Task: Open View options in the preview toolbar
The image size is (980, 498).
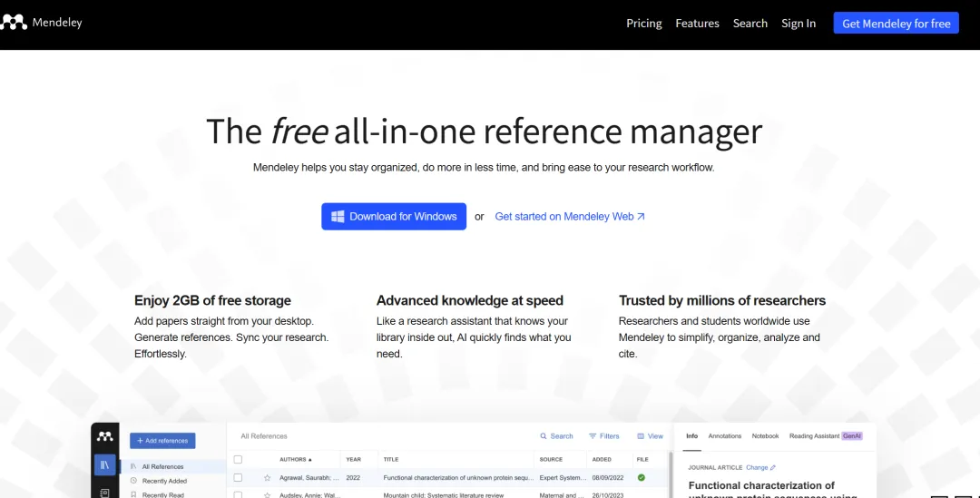Action: coord(650,436)
